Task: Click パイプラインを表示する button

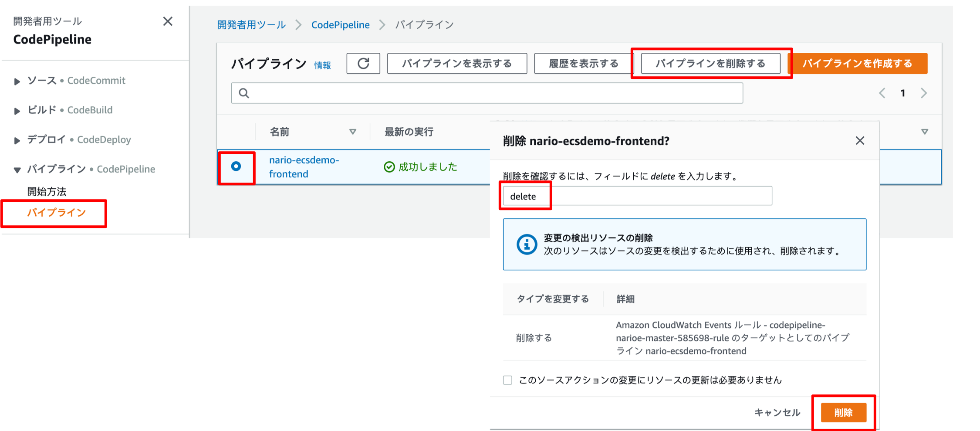Action: (x=457, y=64)
